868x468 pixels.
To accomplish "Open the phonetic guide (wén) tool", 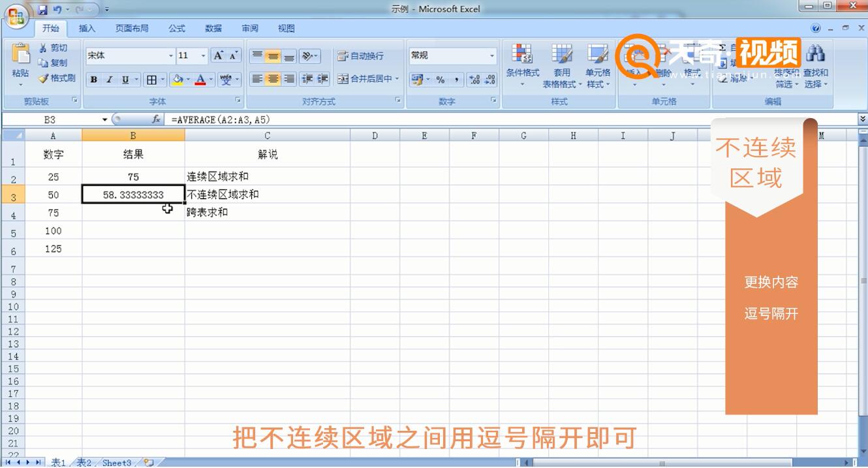I will click(x=226, y=80).
